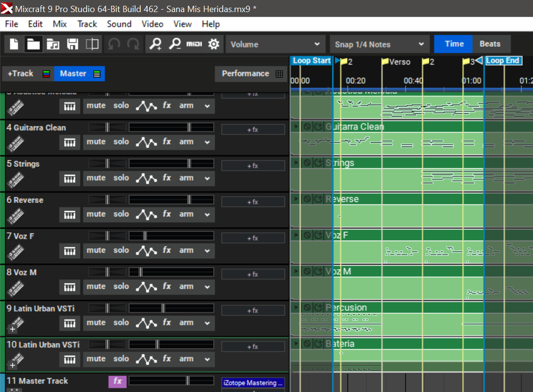Select the Verso timeline marker
Viewport: 533px width, 392px height.
(x=396, y=62)
